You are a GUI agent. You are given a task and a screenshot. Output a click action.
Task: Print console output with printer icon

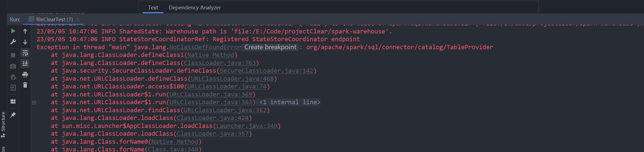click(x=25, y=74)
